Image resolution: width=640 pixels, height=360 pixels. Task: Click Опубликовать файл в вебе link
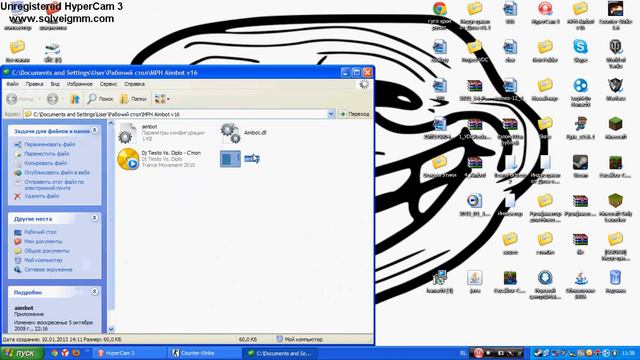(x=57, y=173)
